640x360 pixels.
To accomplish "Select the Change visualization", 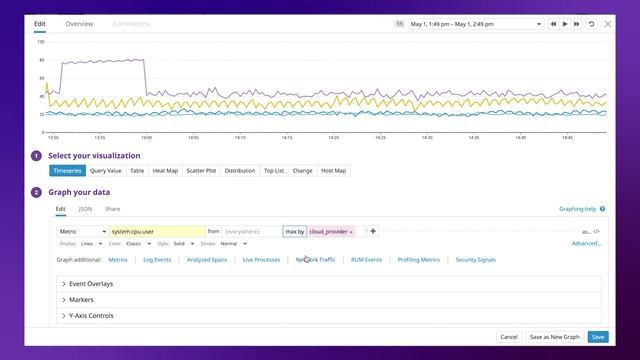I will (x=302, y=171).
